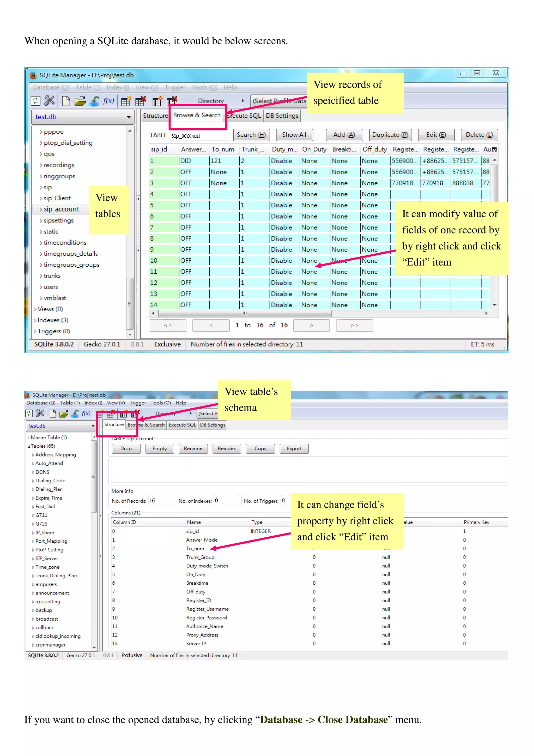Open the Tools (O) menu in the lower window

[161, 403]
